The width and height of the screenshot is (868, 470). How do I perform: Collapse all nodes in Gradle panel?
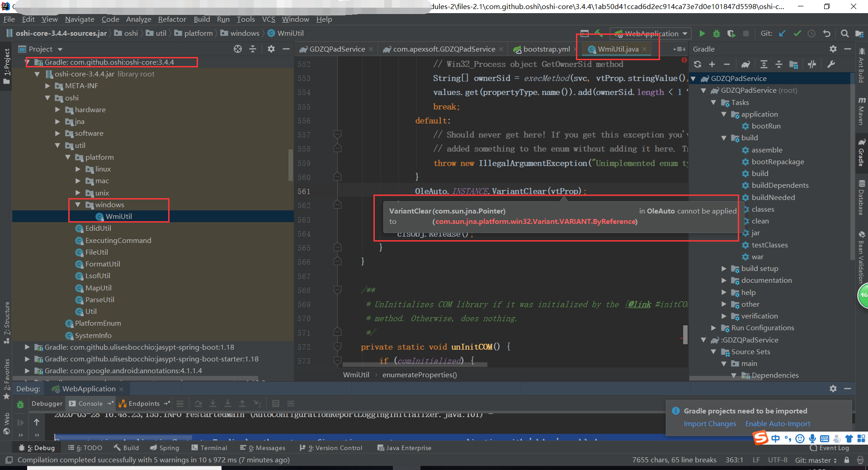pyautogui.click(x=779, y=64)
